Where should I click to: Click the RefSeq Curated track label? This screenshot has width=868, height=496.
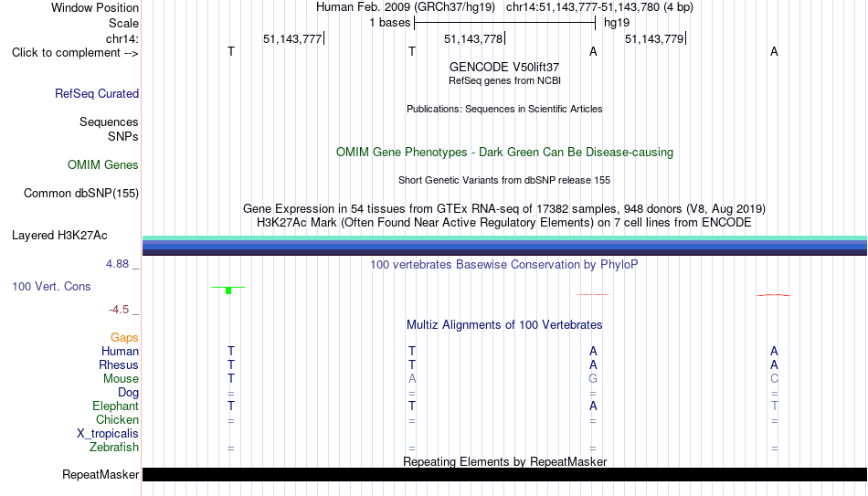[96, 93]
